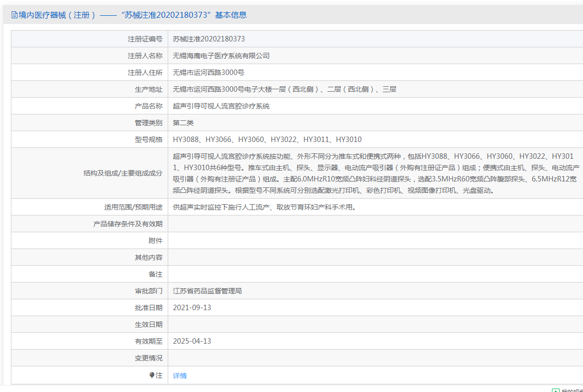583x392 pixels.
Task: Click the registration number 苏械注准20202180373 value cell
Action: click(209, 39)
